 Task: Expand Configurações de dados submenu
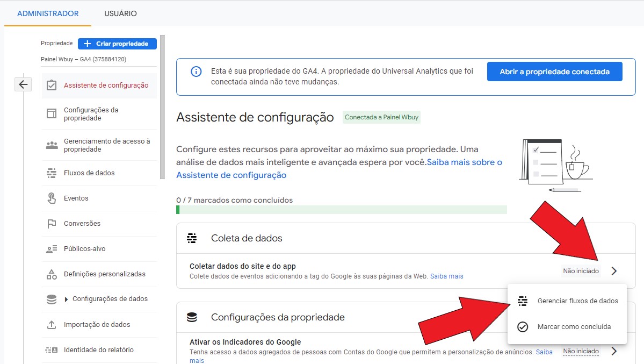click(66, 299)
